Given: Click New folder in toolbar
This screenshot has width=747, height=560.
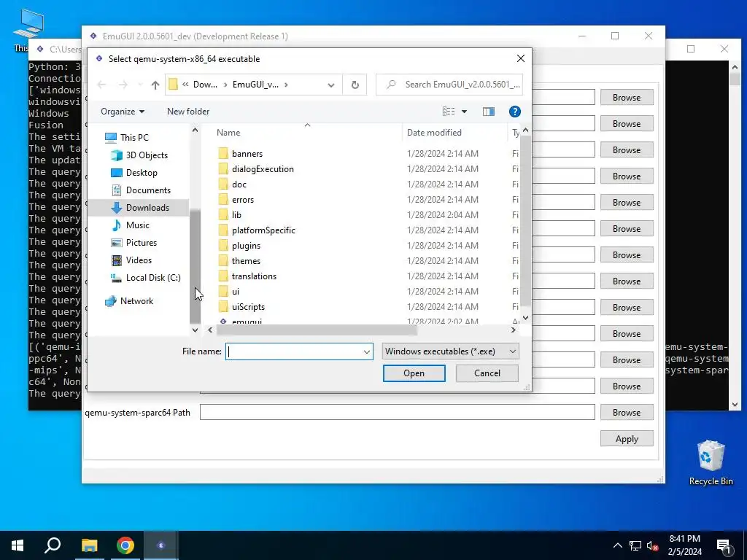Looking at the screenshot, I should point(188,112).
